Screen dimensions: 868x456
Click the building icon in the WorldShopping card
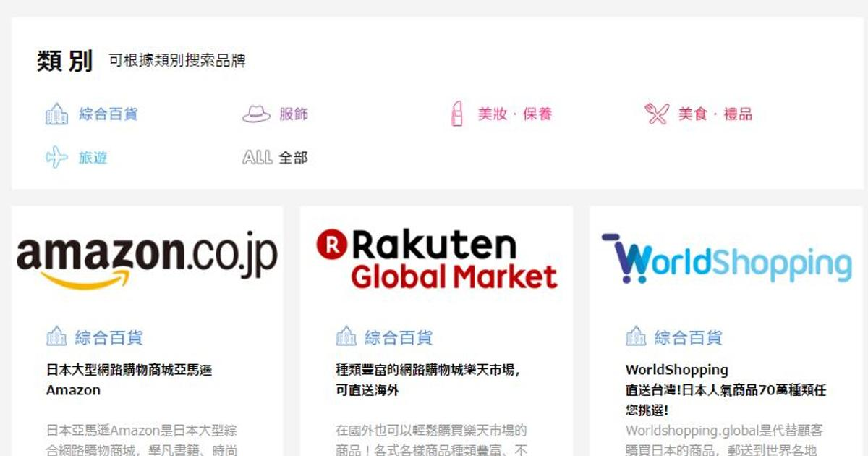(636, 337)
